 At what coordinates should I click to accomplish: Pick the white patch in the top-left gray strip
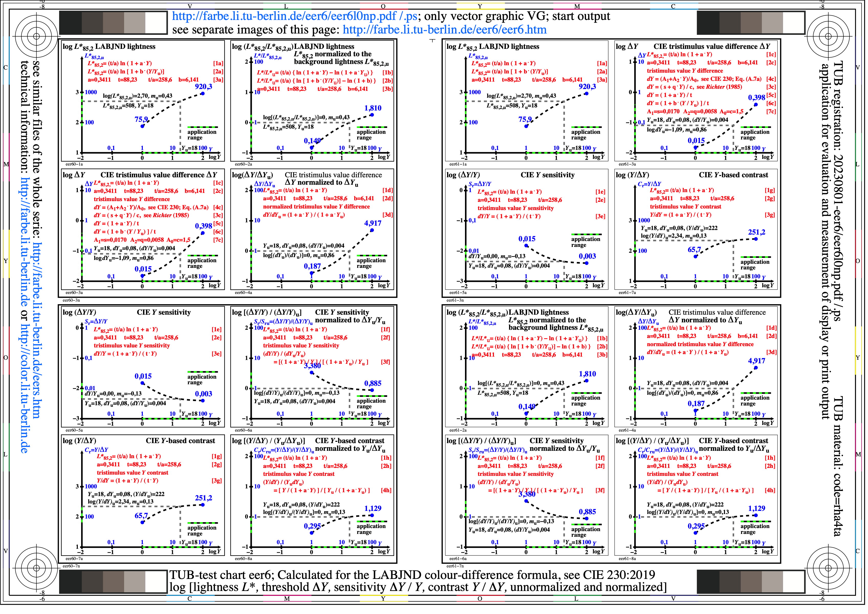tap(156, 23)
